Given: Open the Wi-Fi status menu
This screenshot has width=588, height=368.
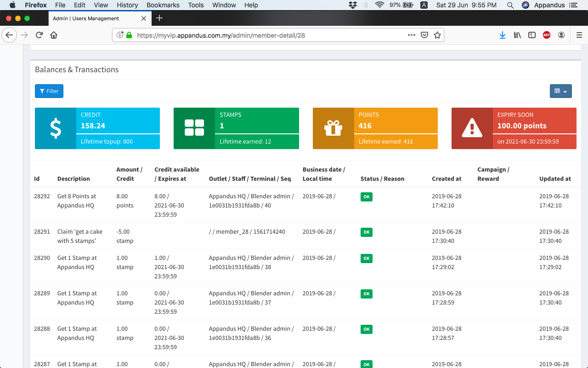Looking at the screenshot, I should pos(379,5).
